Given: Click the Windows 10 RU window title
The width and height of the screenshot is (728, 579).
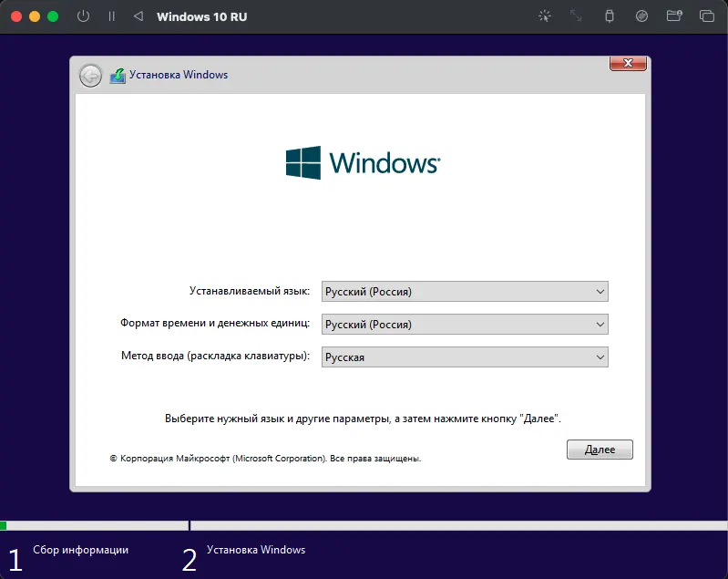Looking at the screenshot, I should [202, 16].
